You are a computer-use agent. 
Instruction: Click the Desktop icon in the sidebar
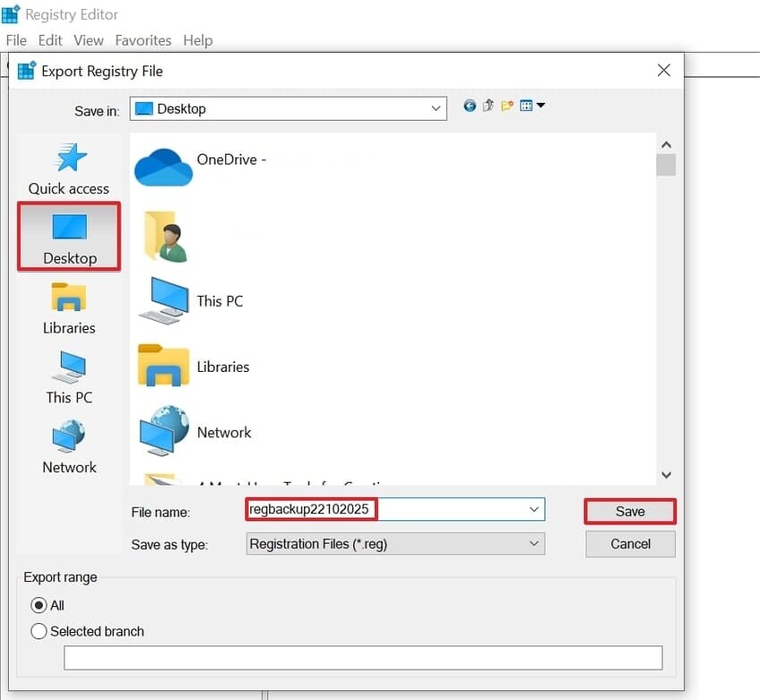[x=68, y=235]
